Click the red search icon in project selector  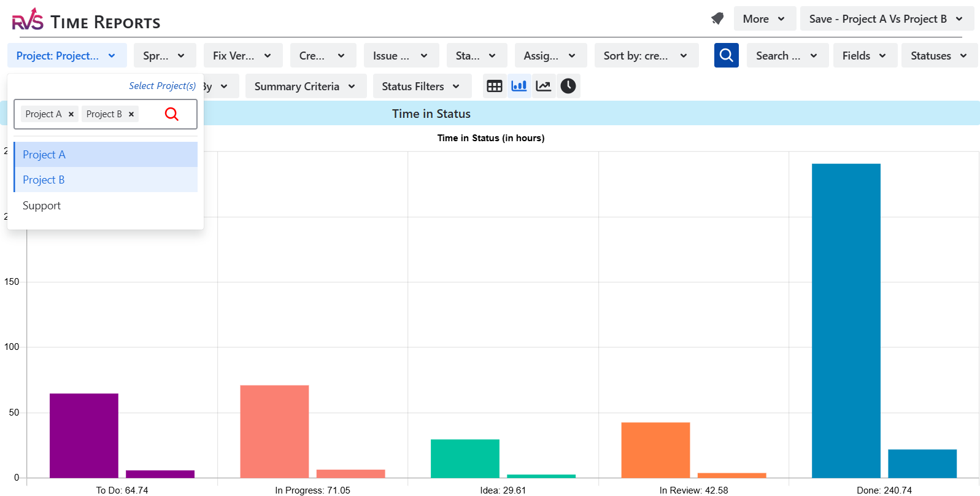[x=172, y=114]
